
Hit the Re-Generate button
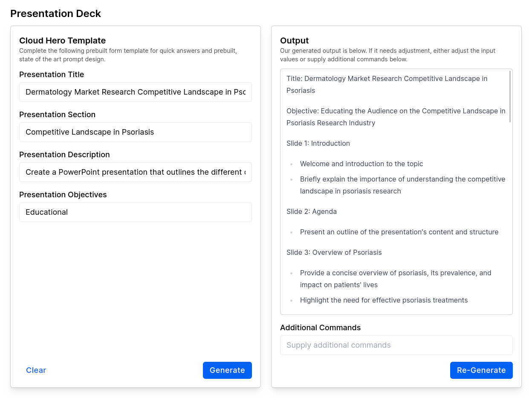coord(481,370)
